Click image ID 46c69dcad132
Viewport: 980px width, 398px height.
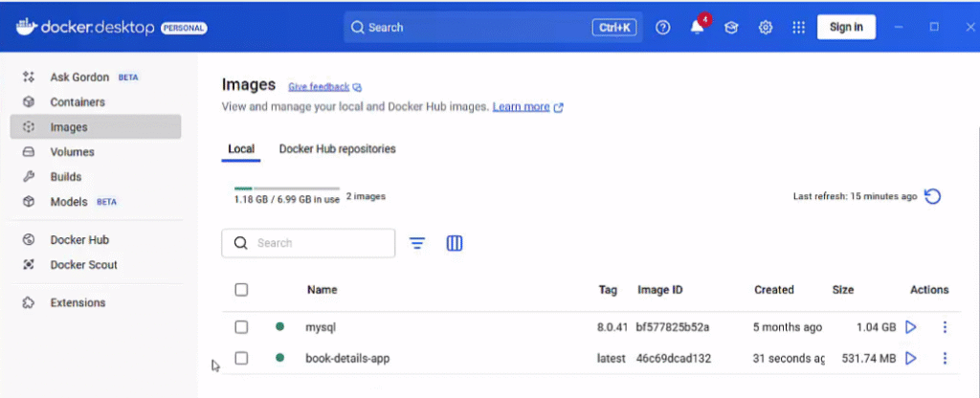(x=673, y=359)
